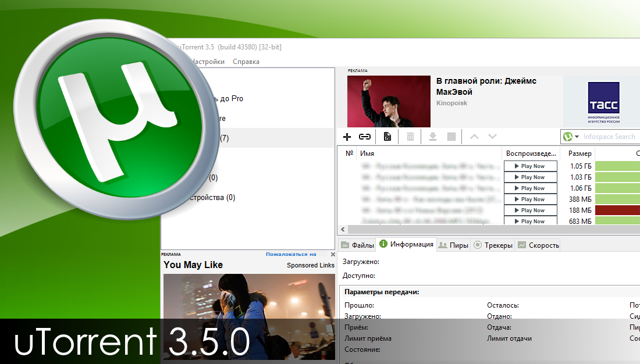Click the ТАСС logo in the ad banner
The width and height of the screenshot is (640, 364).
click(604, 102)
